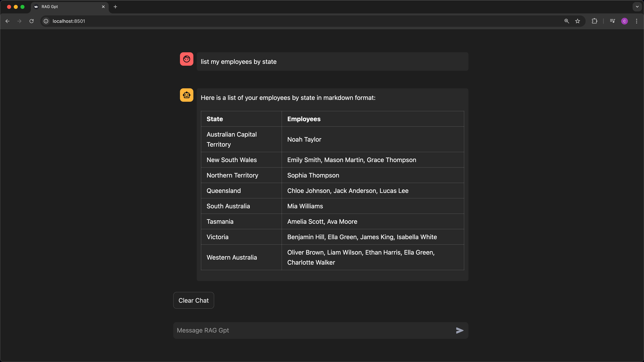The height and width of the screenshot is (362, 644).
Task: Open a new browser tab
Action: click(x=115, y=7)
